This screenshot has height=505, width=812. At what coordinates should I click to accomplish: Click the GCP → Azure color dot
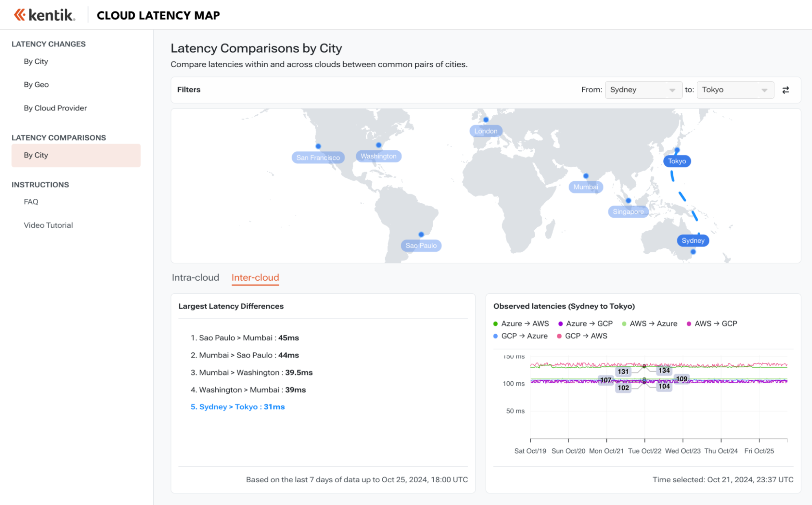(496, 336)
